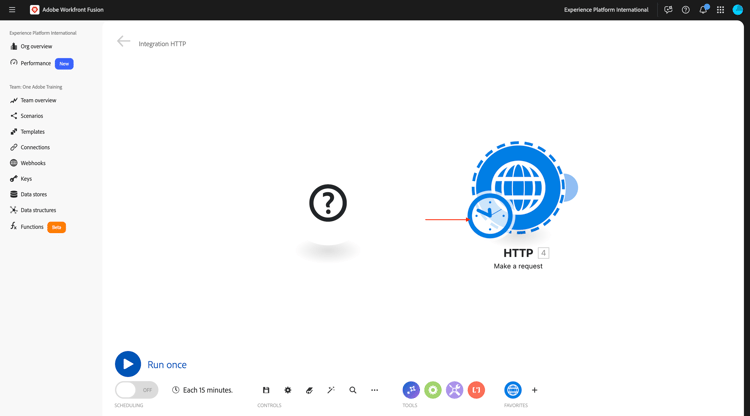Screen dimensions: 750x416
Task: Open the notifications bell
Action: (x=703, y=10)
